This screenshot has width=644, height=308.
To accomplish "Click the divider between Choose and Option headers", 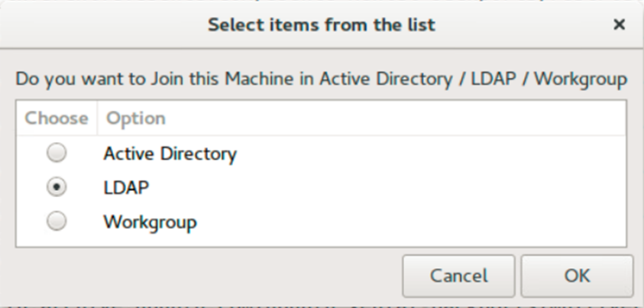I will 97,118.
